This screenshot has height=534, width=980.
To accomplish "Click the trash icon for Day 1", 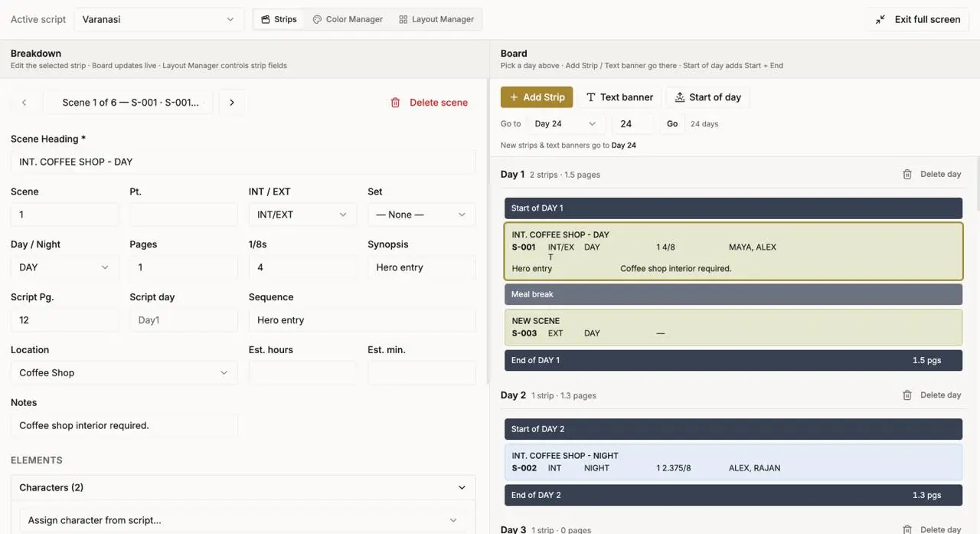I will tap(907, 174).
